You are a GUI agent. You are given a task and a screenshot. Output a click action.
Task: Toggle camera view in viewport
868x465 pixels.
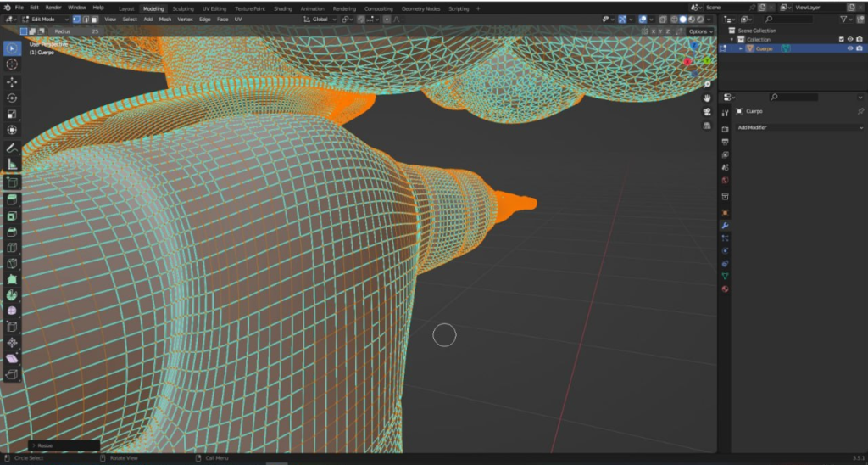pos(707,111)
